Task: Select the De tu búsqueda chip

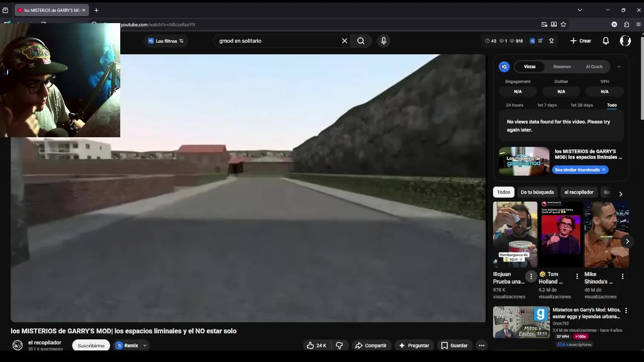Action: (537, 192)
